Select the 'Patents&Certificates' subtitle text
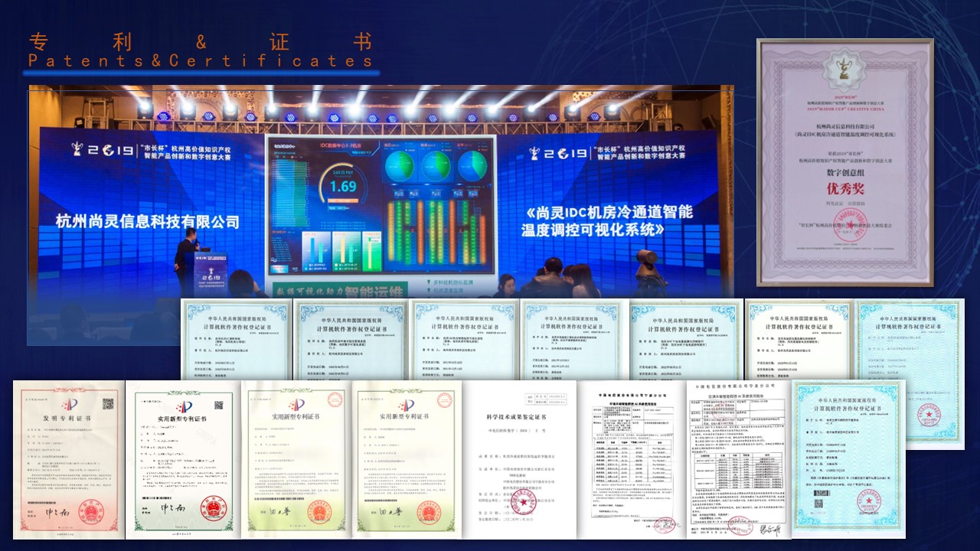Screen dimensions: 980x551 click(x=200, y=60)
